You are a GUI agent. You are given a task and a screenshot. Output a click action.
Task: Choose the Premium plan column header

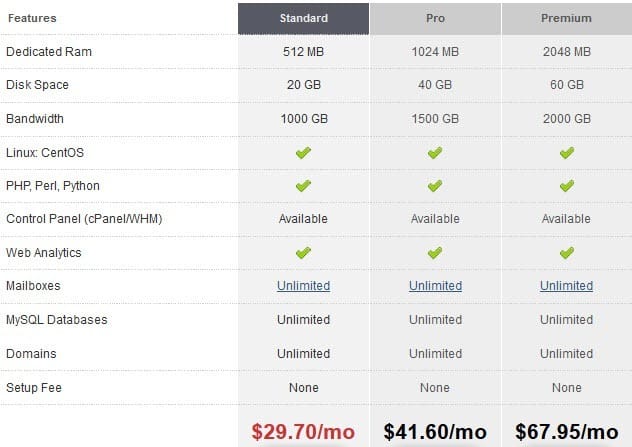point(567,19)
